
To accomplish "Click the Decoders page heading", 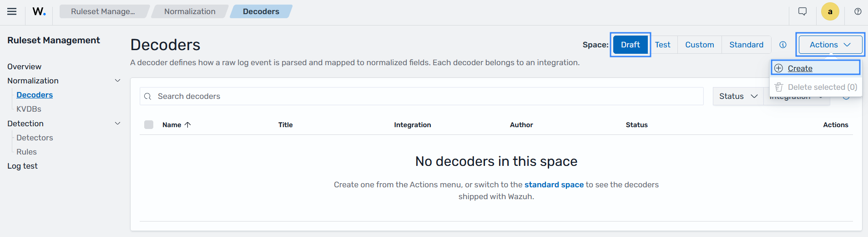I will click(x=165, y=45).
